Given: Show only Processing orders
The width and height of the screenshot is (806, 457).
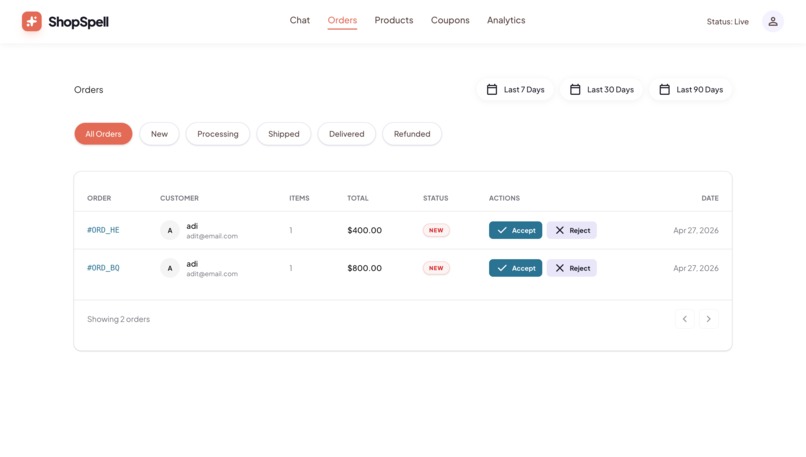Looking at the screenshot, I should click(x=218, y=134).
